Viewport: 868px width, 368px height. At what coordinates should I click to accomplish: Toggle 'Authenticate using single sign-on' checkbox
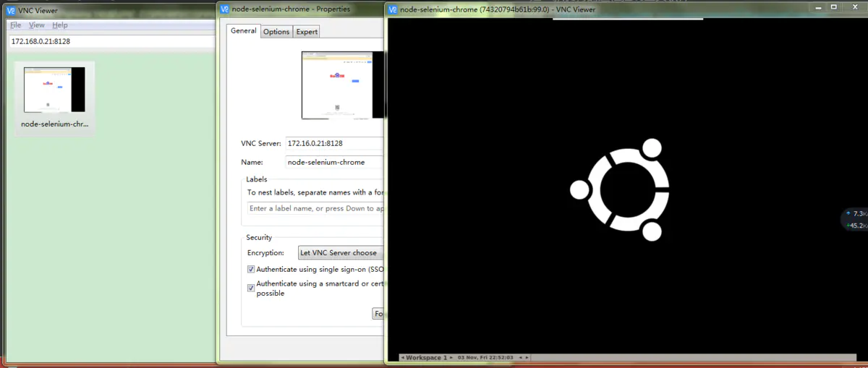(x=251, y=269)
